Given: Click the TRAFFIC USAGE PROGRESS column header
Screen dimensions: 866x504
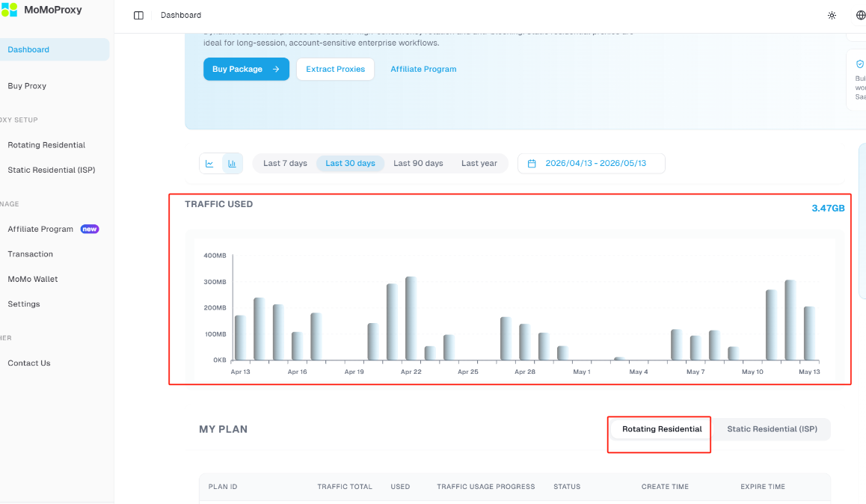Looking at the screenshot, I should pos(486,487).
